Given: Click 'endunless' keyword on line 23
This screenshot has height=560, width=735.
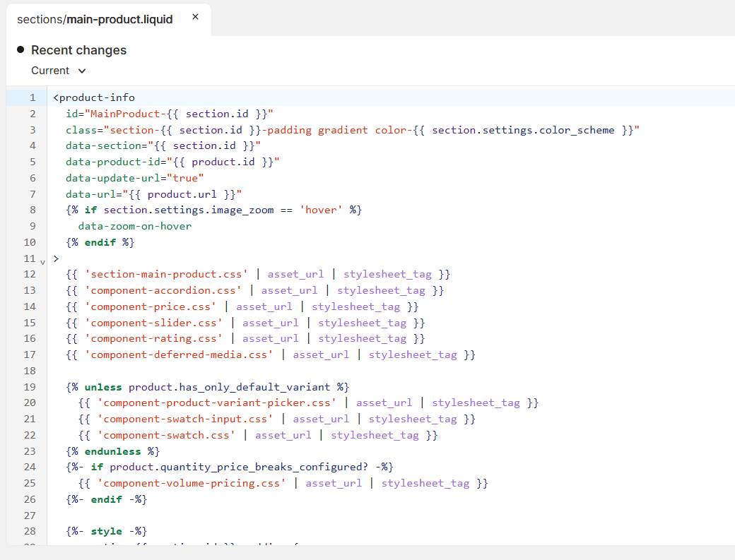Looking at the screenshot, I should (112, 451).
